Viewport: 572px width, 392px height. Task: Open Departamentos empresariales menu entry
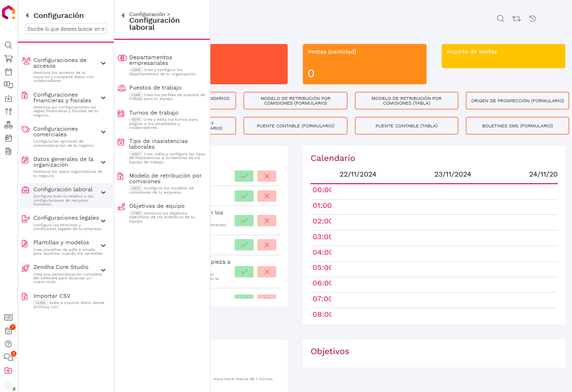[150, 60]
